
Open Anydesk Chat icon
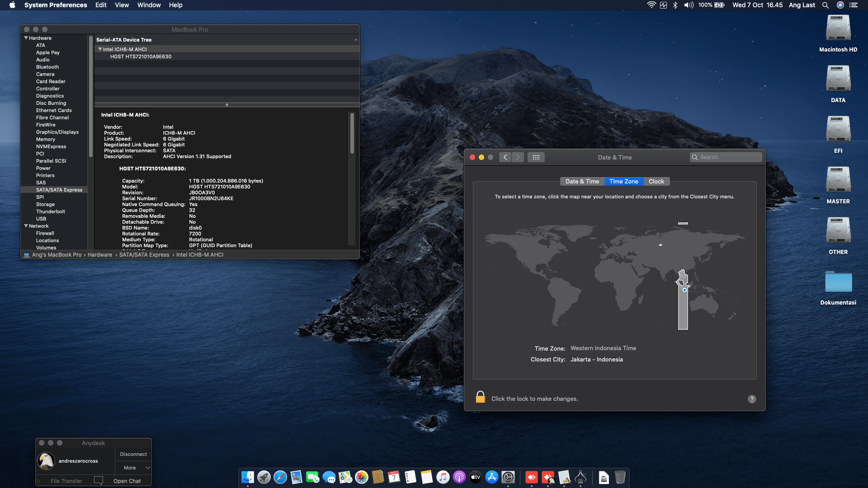click(99, 480)
